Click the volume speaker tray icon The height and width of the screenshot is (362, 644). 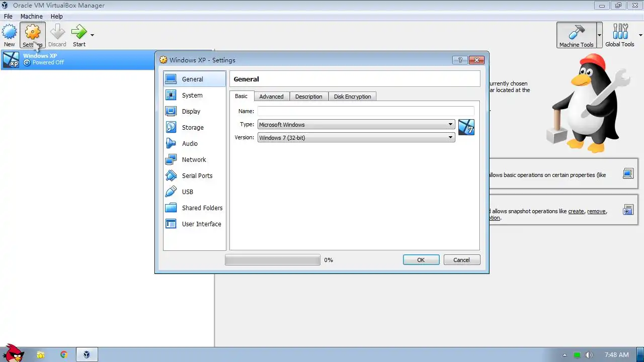(589, 355)
